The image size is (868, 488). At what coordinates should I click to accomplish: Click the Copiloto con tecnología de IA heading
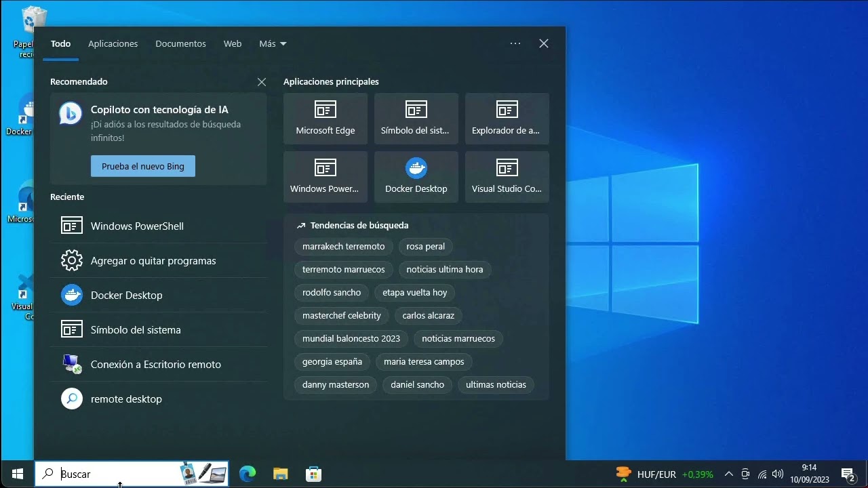[x=159, y=109]
